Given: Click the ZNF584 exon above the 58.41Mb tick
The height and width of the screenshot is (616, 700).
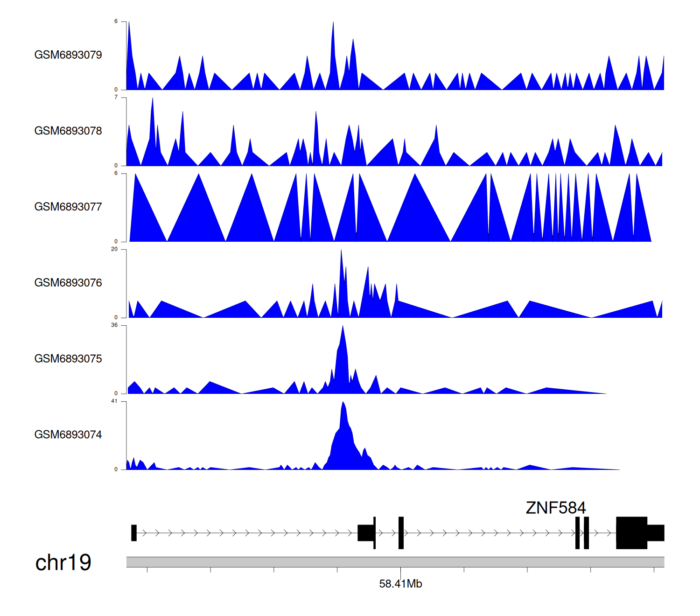Looking at the screenshot, I should (x=401, y=533).
